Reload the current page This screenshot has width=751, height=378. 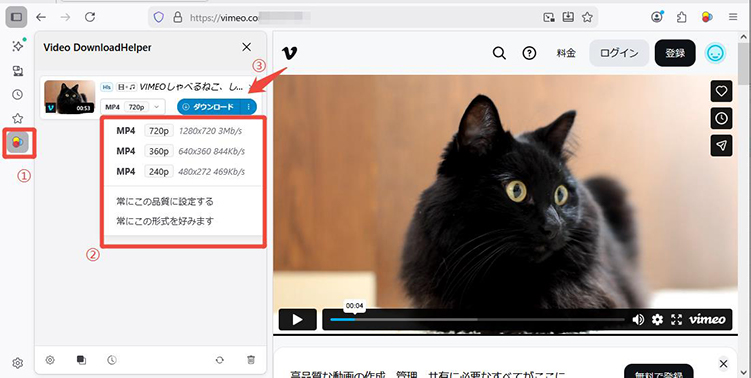90,17
